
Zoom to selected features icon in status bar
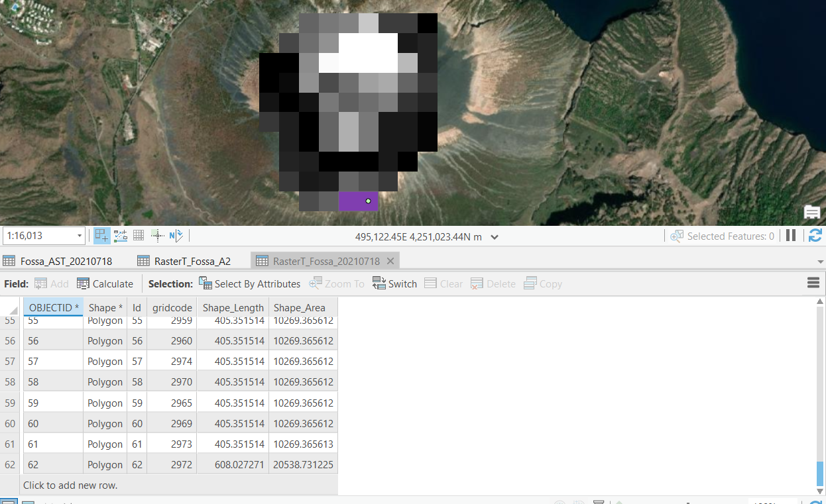[677, 236]
